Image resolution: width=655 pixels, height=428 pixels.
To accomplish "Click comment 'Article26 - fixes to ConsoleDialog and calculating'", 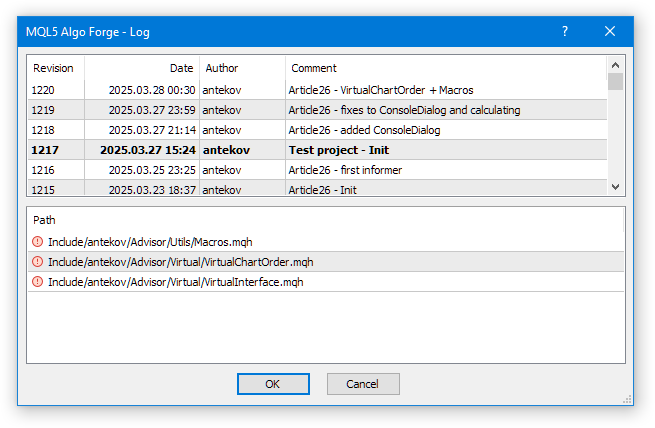I will 404,110.
